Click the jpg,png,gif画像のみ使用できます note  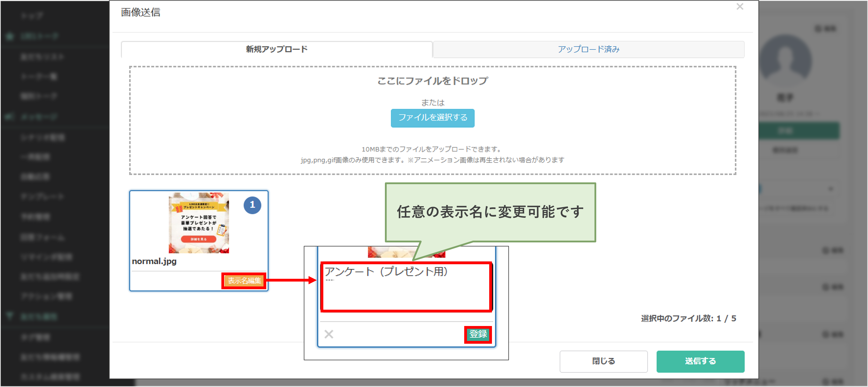point(433,160)
